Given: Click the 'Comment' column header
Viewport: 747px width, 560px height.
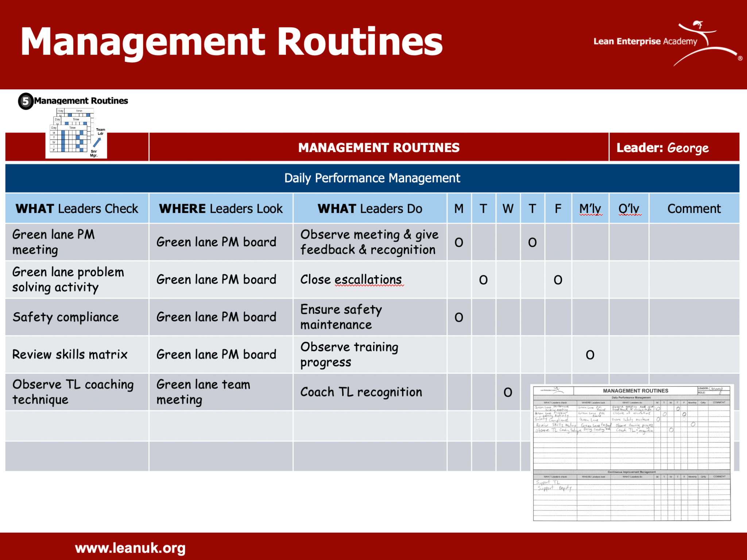Looking at the screenshot, I should 694,208.
